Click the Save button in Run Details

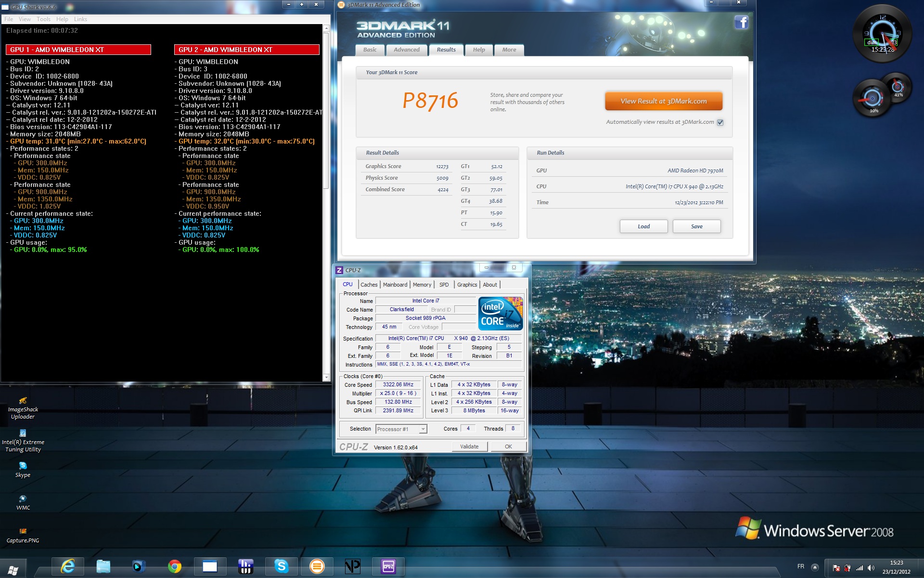pyautogui.click(x=696, y=226)
